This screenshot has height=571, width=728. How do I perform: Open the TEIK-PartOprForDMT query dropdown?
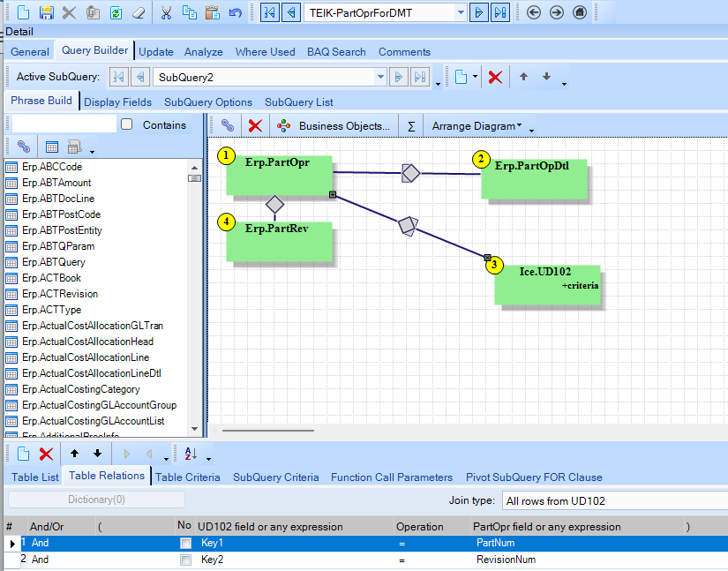click(x=460, y=12)
